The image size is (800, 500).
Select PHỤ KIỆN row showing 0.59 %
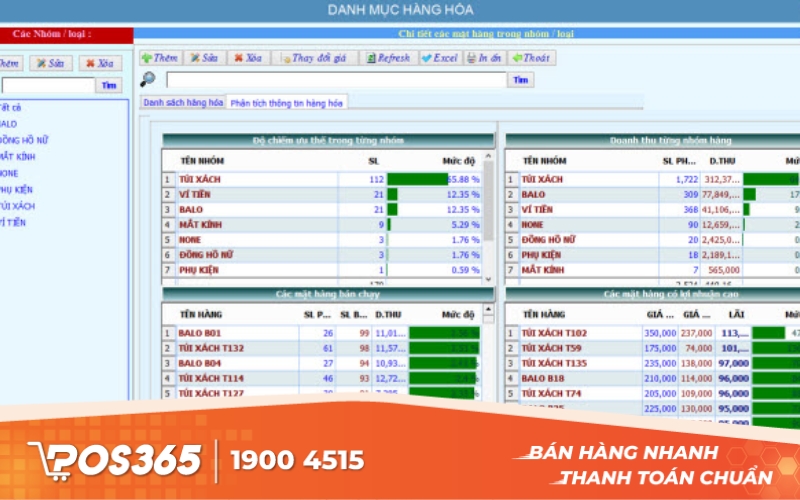coord(321,270)
